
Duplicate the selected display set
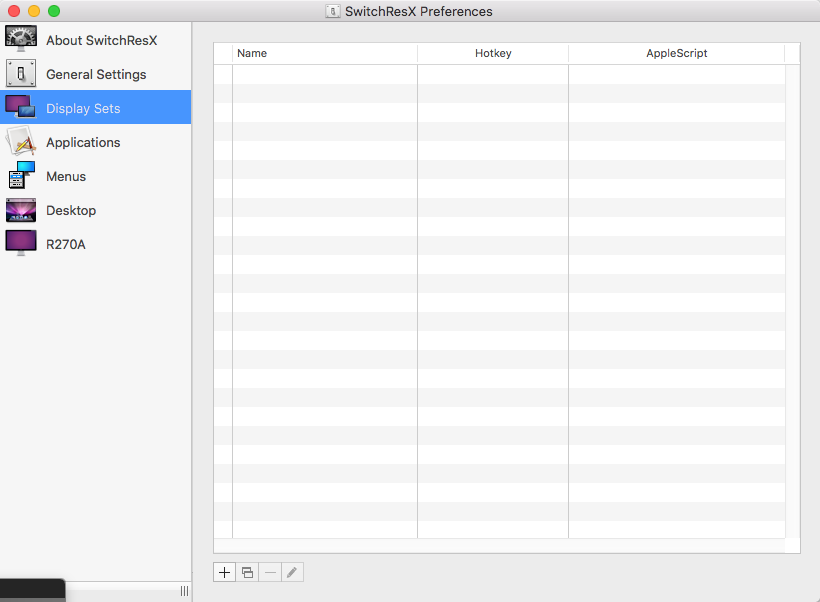tap(247, 573)
